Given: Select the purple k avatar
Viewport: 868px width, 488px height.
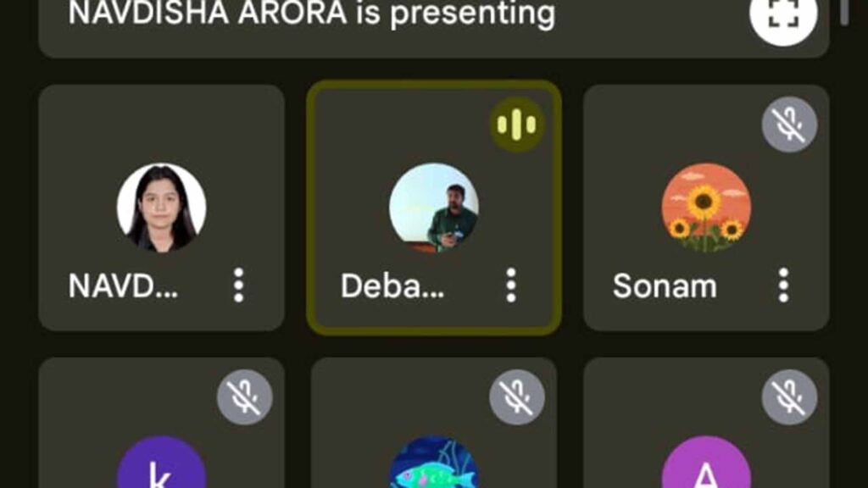Looking at the screenshot, I should click(162, 463).
